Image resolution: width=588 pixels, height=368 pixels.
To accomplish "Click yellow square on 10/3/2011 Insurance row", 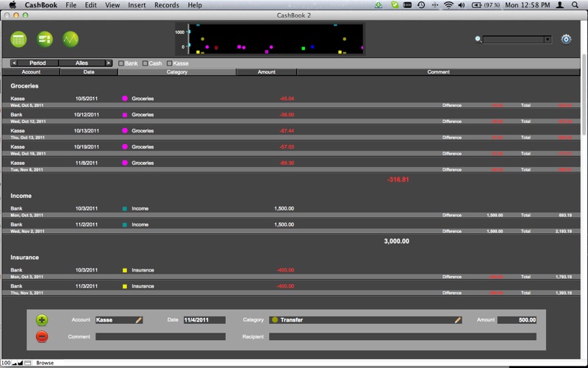I will (125, 270).
